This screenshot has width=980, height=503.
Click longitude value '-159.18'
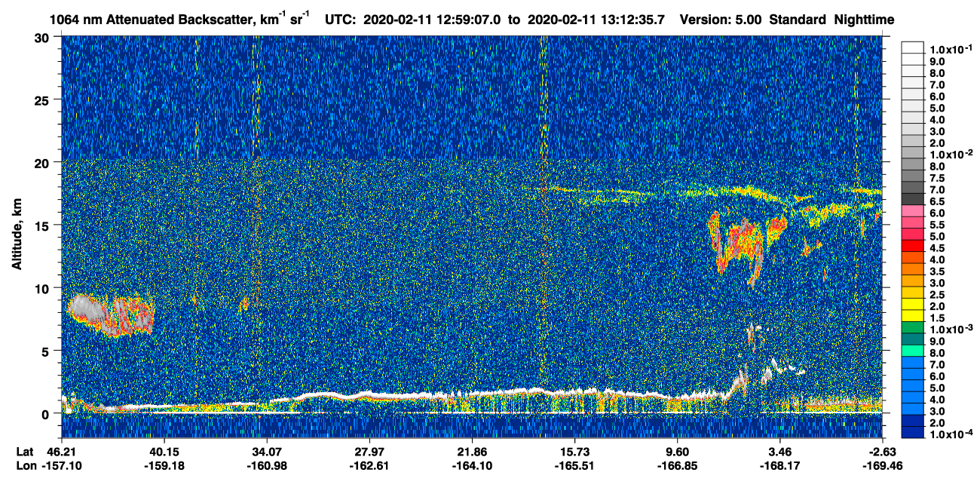point(164,465)
